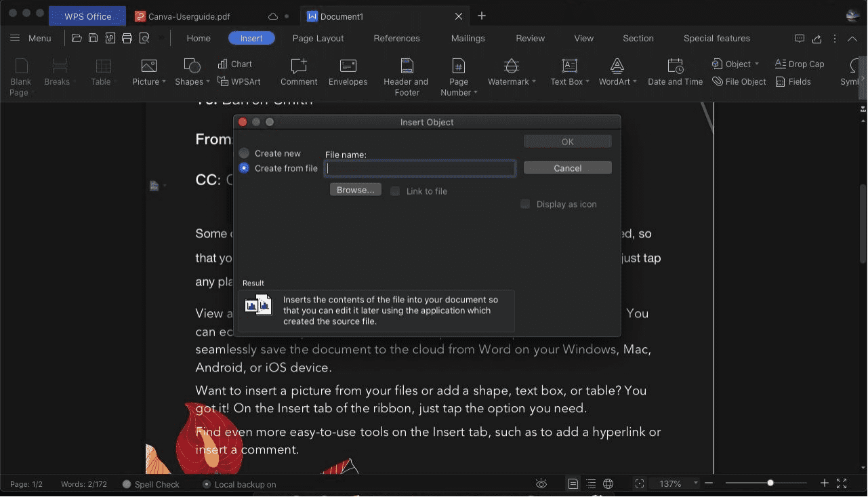868x497 pixels.
Task: Select the Create new radio button
Action: [x=243, y=153]
